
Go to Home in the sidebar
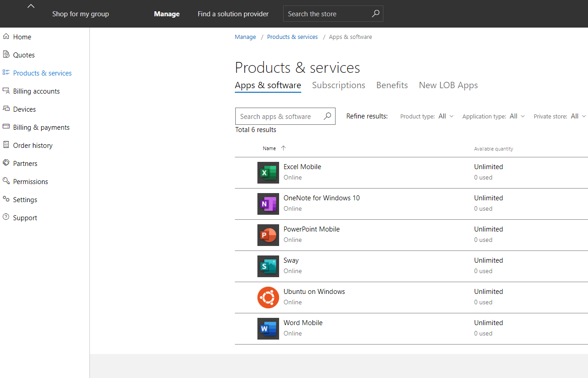pyautogui.click(x=22, y=37)
